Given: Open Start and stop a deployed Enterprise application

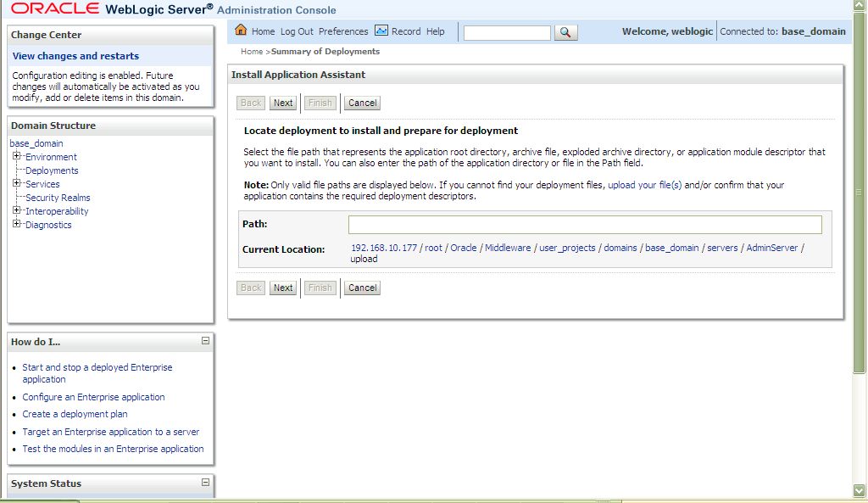Looking at the screenshot, I should pyautogui.click(x=97, y=373).
